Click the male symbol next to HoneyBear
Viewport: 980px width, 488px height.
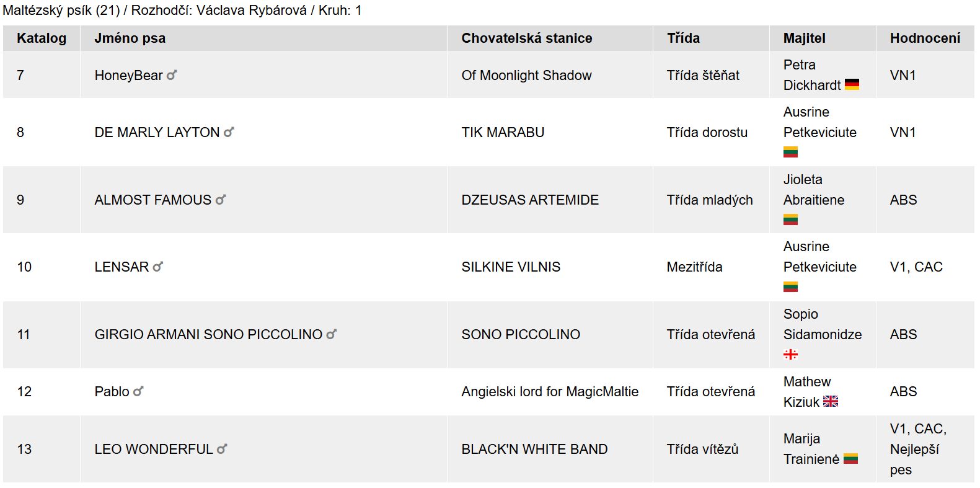click(172, 75)
